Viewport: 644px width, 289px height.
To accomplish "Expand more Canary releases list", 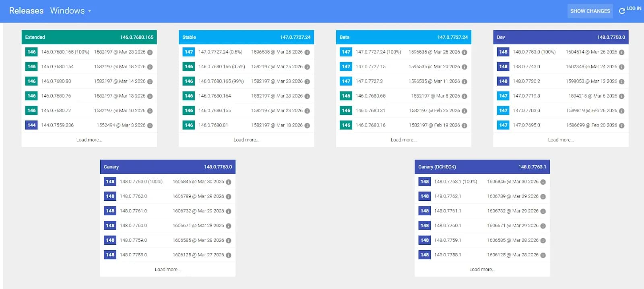I will click(x=167, y=269).
